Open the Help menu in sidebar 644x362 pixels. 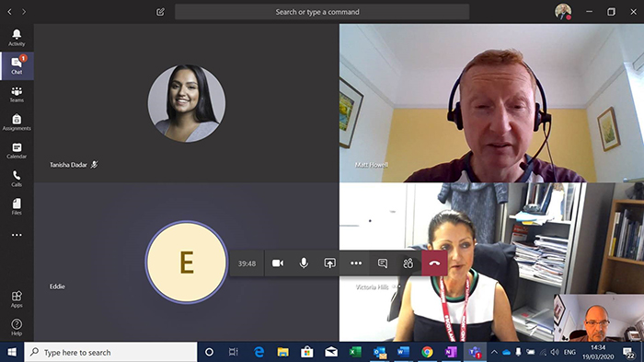click(17, 327)
